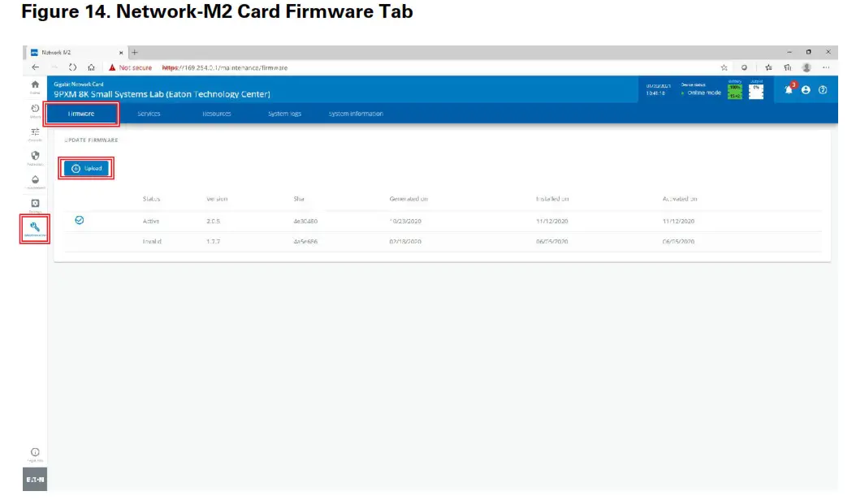Open the user account profile icon in blue header
The height and width of the screenshot is (504, 856).
(x=806, y=90)
